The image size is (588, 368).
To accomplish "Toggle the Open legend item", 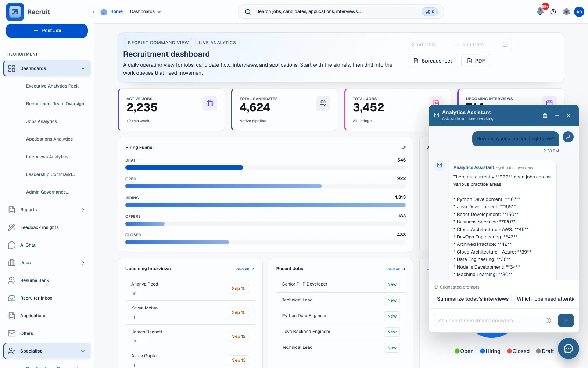I will [464, 351].
